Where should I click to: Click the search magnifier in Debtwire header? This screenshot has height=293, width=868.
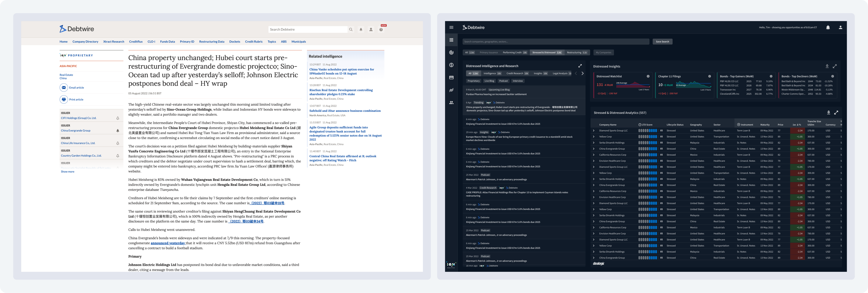tap(351, 30)
